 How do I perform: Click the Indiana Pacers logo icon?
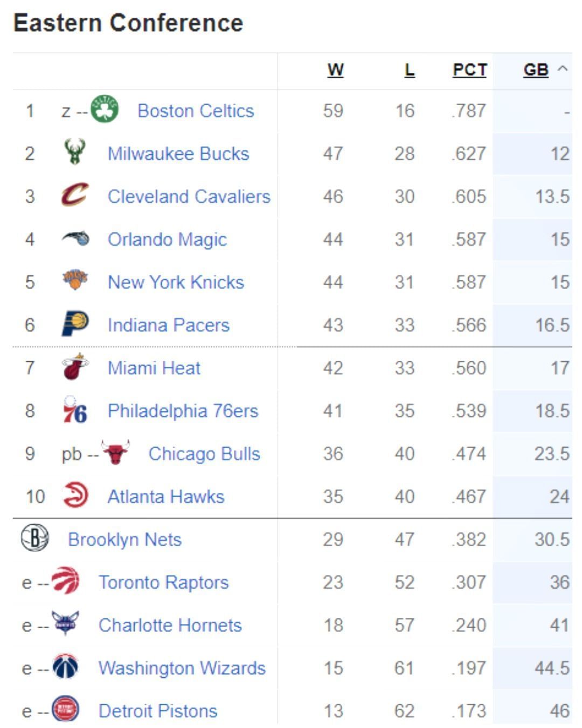tap(75, 324)
